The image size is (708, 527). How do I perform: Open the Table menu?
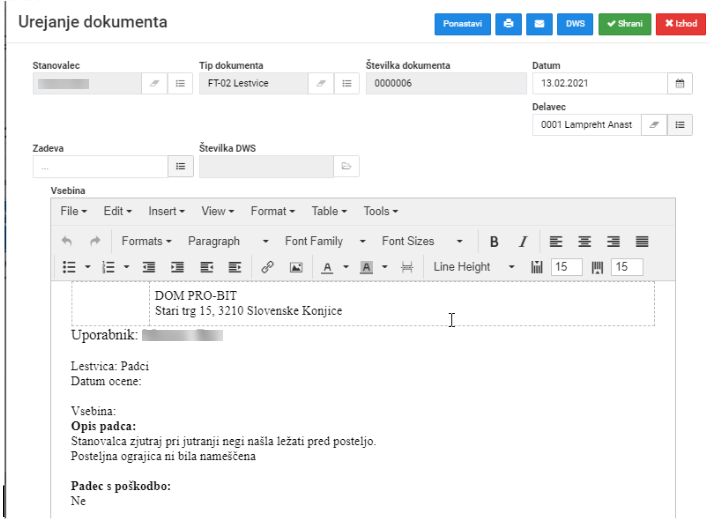click(329, 211)
